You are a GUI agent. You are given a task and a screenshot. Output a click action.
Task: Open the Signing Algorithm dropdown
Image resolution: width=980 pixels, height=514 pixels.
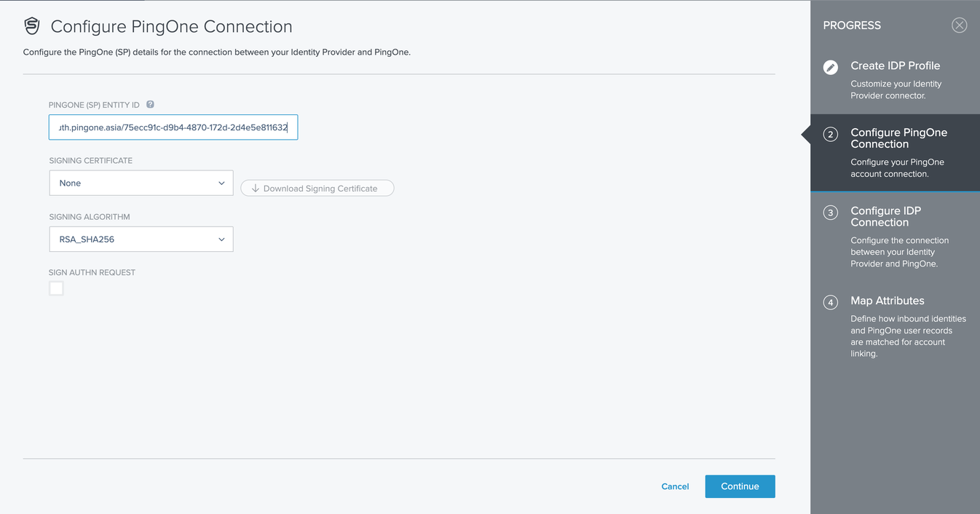pos(141,239)
